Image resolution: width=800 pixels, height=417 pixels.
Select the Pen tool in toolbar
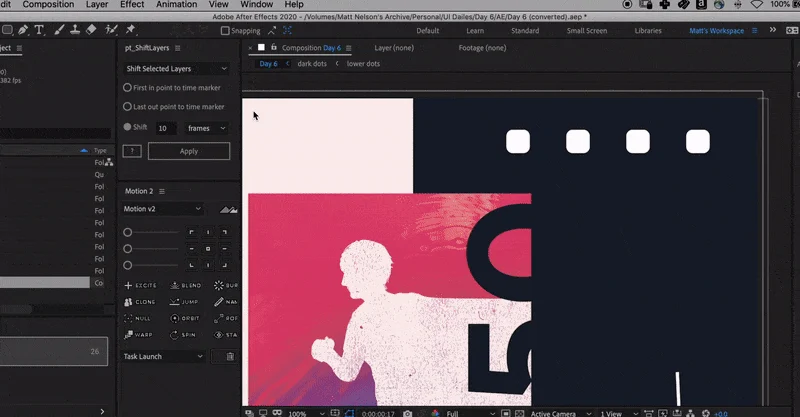coord(23,30)
